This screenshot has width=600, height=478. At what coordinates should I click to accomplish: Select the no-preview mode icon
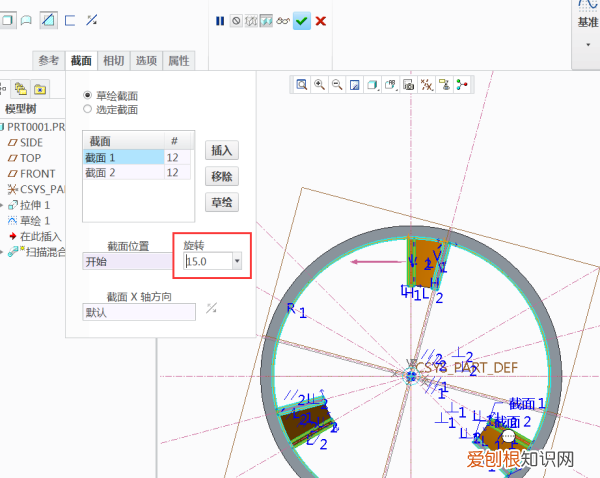tap(236, 21)
